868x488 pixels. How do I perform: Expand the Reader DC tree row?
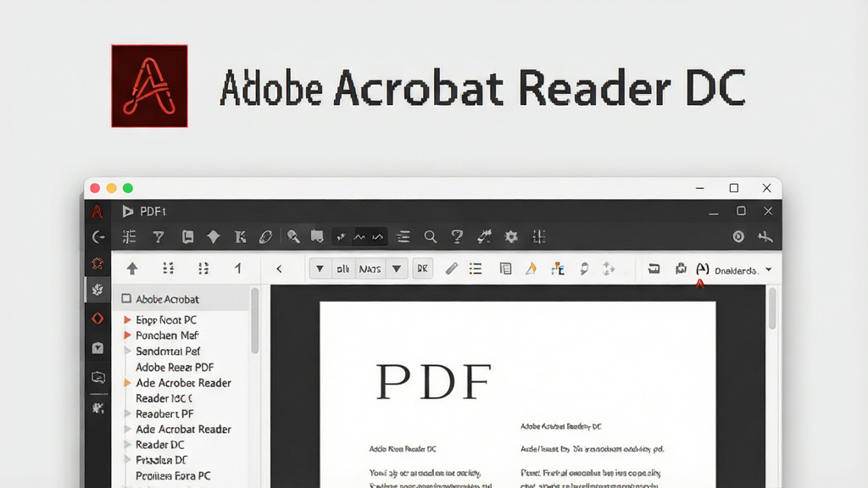point(127,444)
